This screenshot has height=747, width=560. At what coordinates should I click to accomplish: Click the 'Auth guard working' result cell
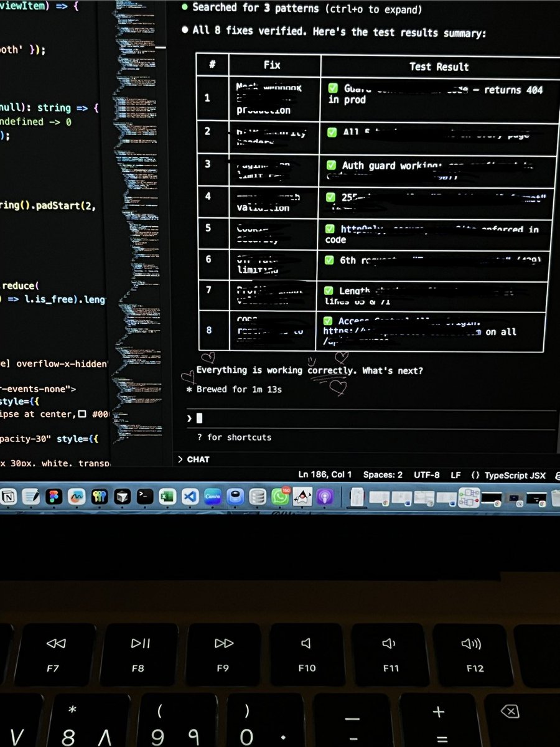436,170
